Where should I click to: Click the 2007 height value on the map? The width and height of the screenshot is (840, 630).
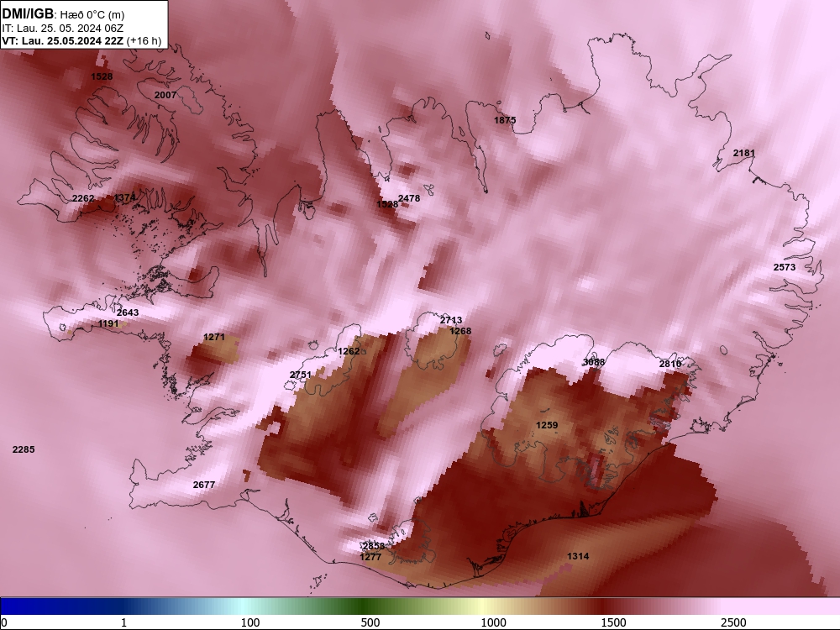tap(165, 95)
